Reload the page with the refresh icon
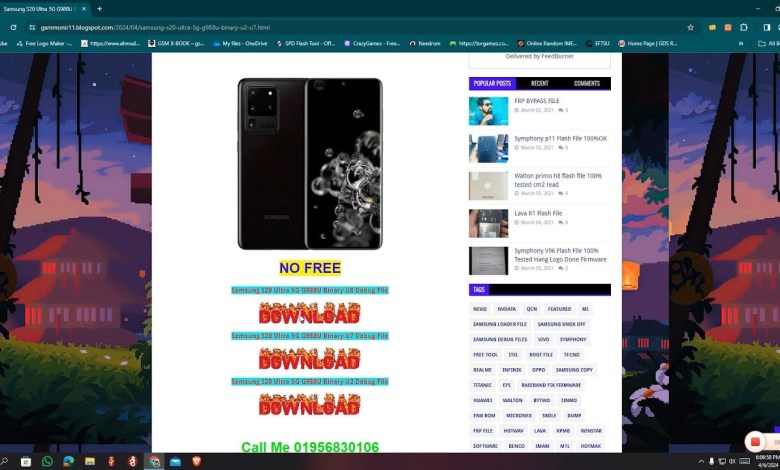Viewport: 780px width, 470px height. (x=13, y=27)
